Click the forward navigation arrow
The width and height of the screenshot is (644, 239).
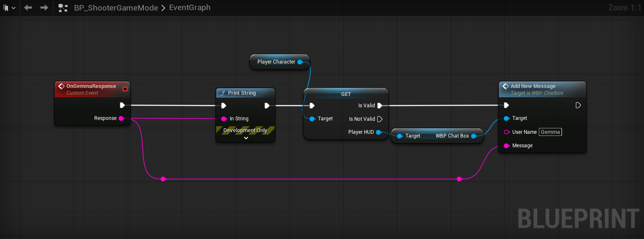(44, 8)
